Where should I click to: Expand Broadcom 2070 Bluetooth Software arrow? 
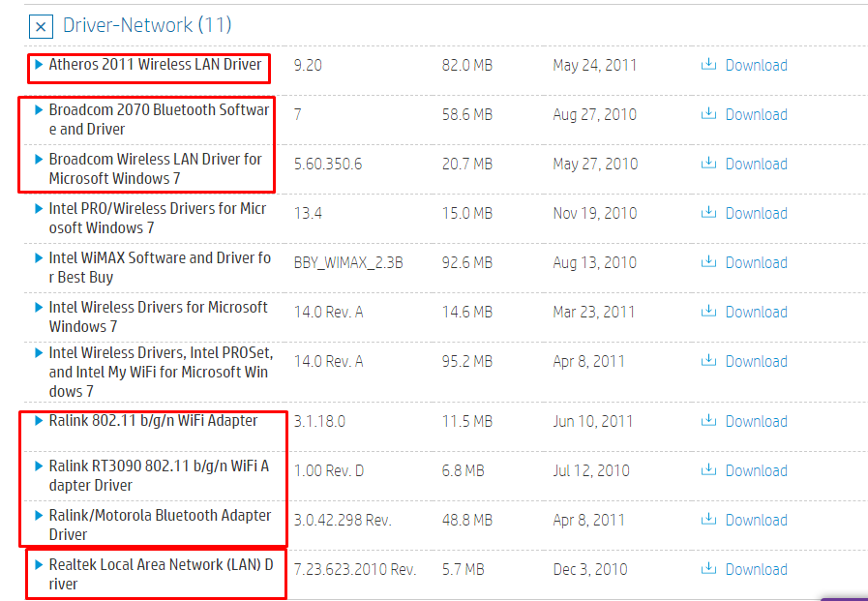tap(39, 109)
